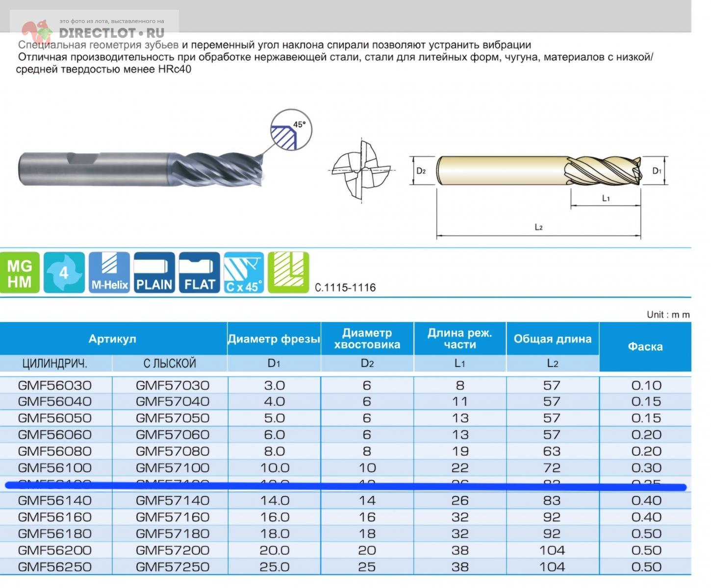Screen dimensions: 711x588
Task: Click the Диаметр хвостовика header
Action: coord(367,339)
